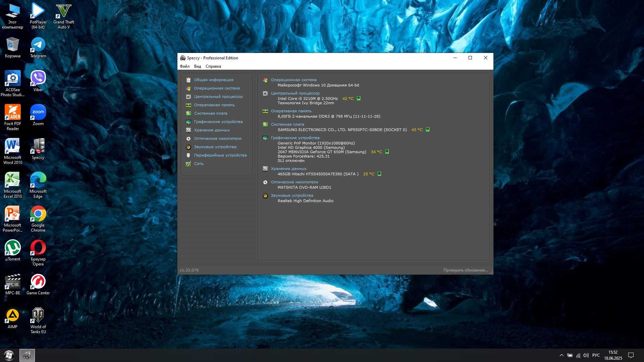The height and width of the screenshot is (362, 644).
Task: Open the РУС language indicator in the taskbar
Action: click(x=596, y=355)
